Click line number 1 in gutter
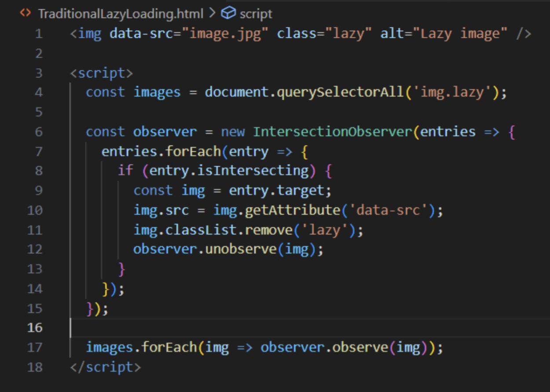This screenshot has width=550, height=392. tap(39, 34)
